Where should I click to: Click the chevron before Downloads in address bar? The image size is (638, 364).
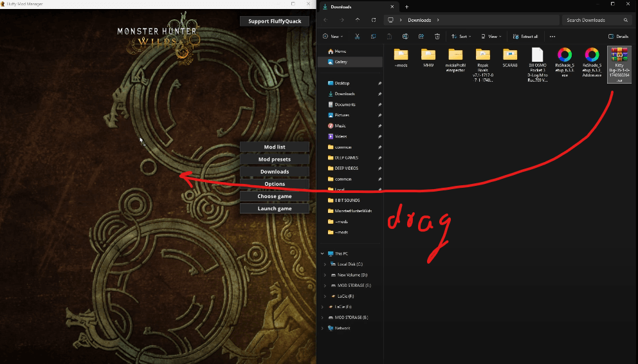pos(401,20)
